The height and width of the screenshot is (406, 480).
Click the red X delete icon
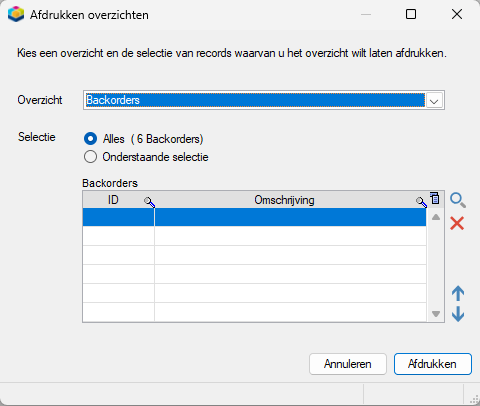[457, 223]
